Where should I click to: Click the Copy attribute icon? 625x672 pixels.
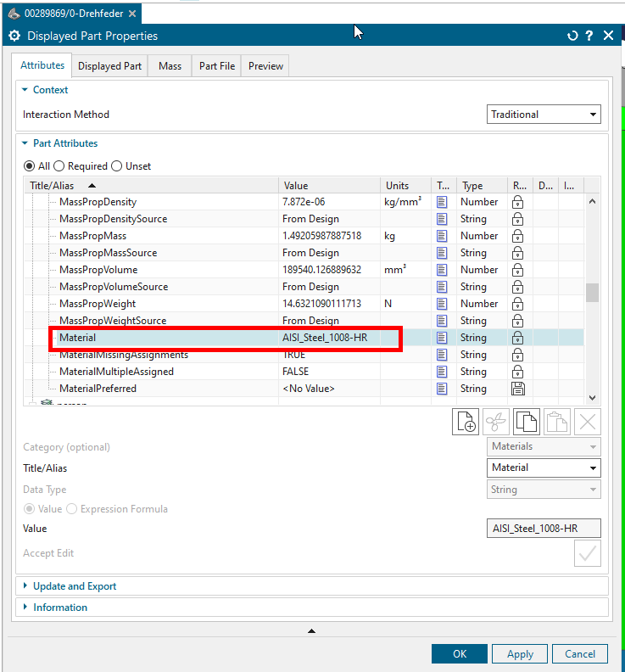[527, 423]
